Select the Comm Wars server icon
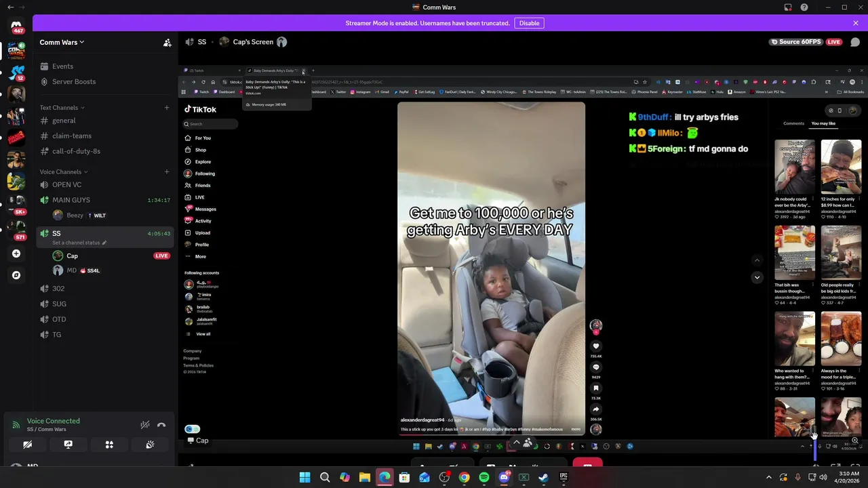 (16, 50)
